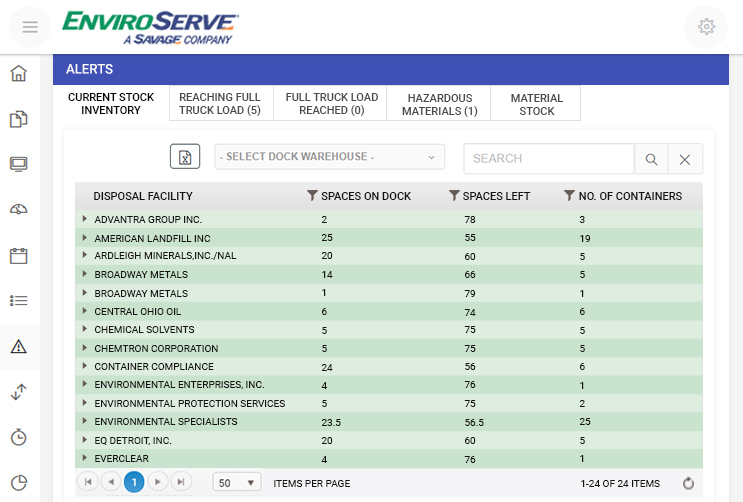Filter the Spaces On Dock column
The image size is (743, 502).
pyautogui.click(x=312, y=195)
